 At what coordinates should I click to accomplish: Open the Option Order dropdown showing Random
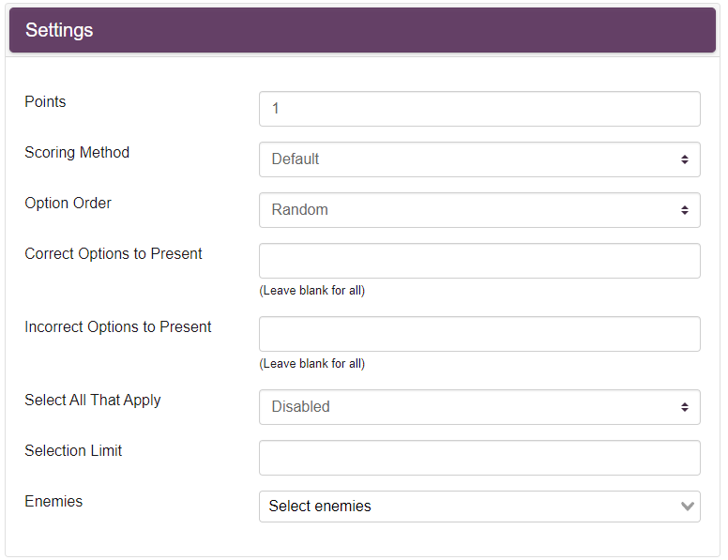[479, 210]
